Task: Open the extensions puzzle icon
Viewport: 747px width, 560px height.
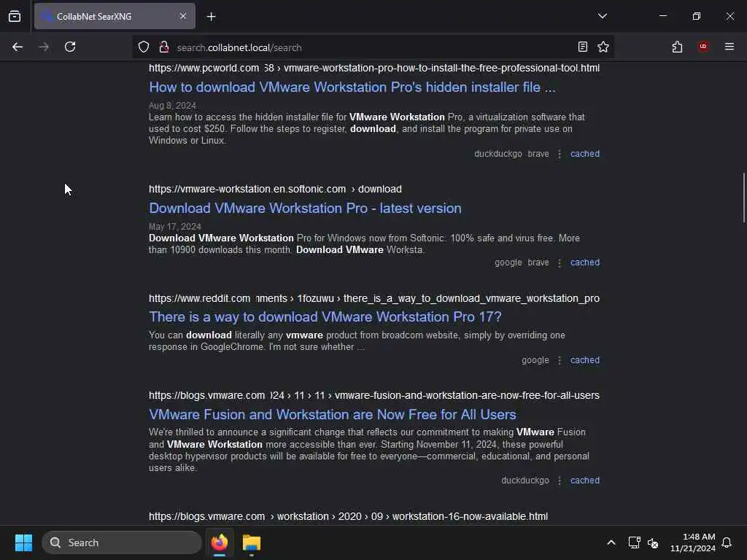Action: (x=677, y=47)
